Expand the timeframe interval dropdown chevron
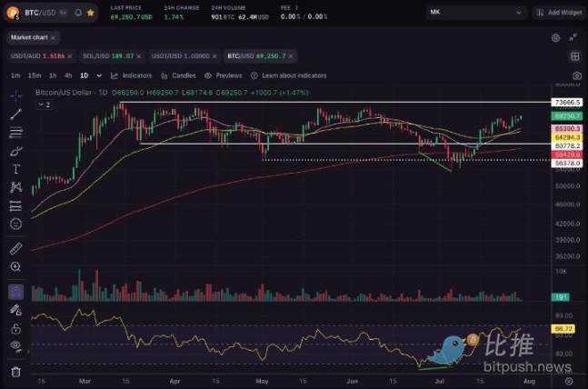Viewport: 588px width, 389px height. click(99, 75)
